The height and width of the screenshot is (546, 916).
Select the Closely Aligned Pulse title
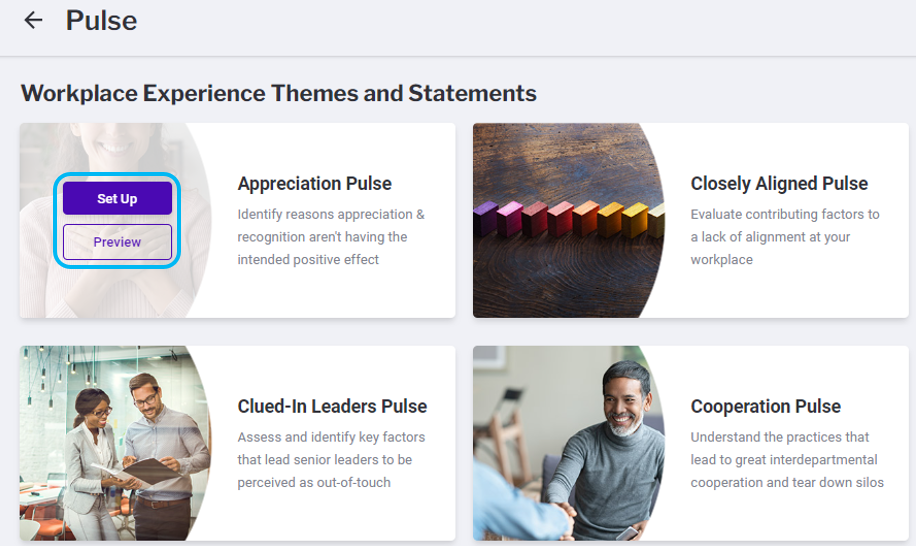click(779, 184)
